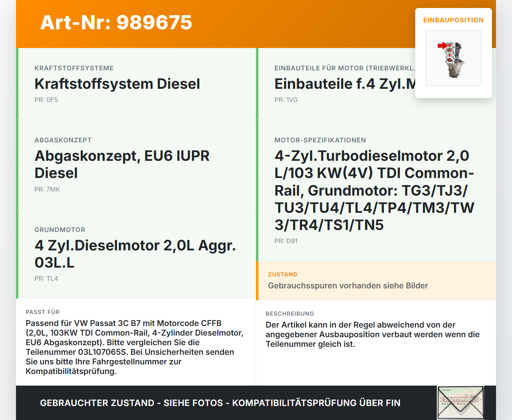Click Gebrauchsspuren vorhanden siehe Bilder text

(x=348, y=286)
